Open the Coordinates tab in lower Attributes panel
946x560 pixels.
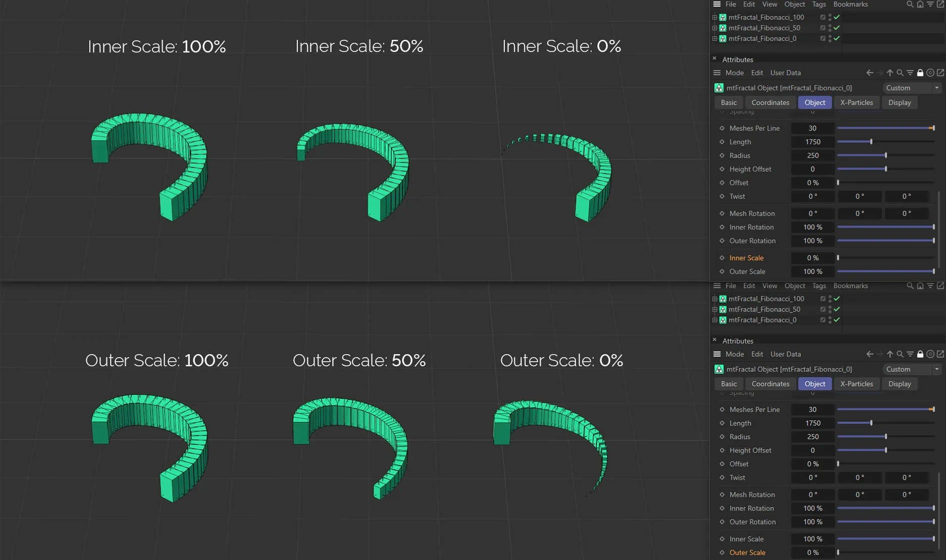770,384
